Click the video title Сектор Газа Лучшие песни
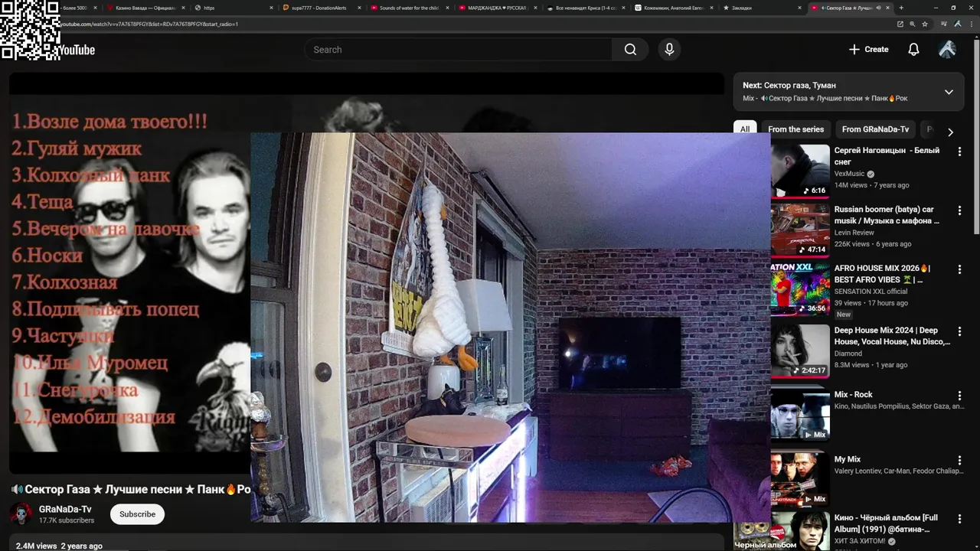980x551 pixels. pyautogui.click(x=131, y=489)
